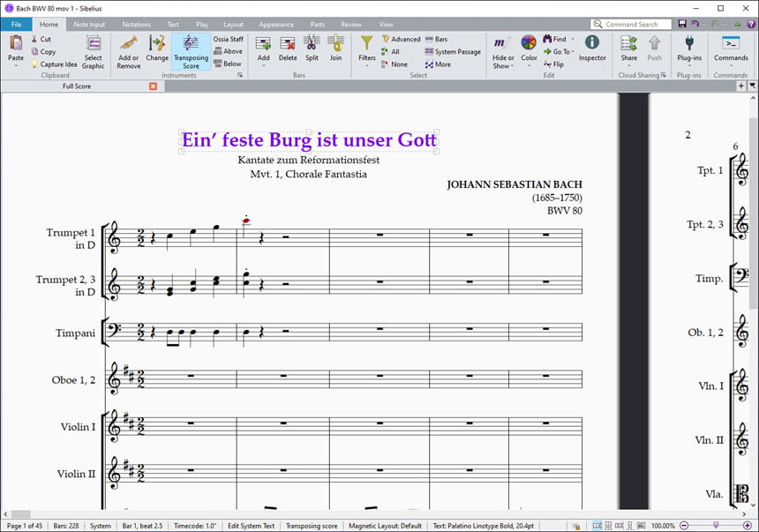Delete selected bars
The height and width of the screenshot is (532, 759).
[x=288, y=49]
